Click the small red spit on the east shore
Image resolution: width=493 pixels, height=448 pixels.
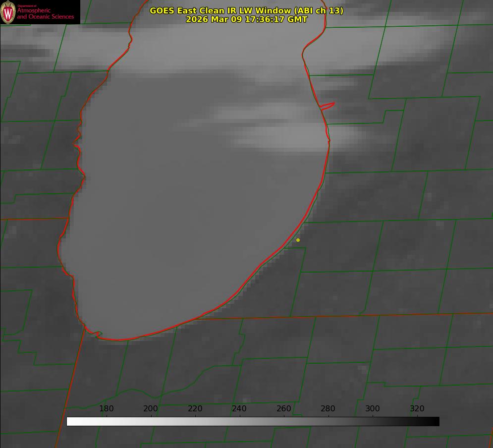pyautogui.click(x=328, y=106)
